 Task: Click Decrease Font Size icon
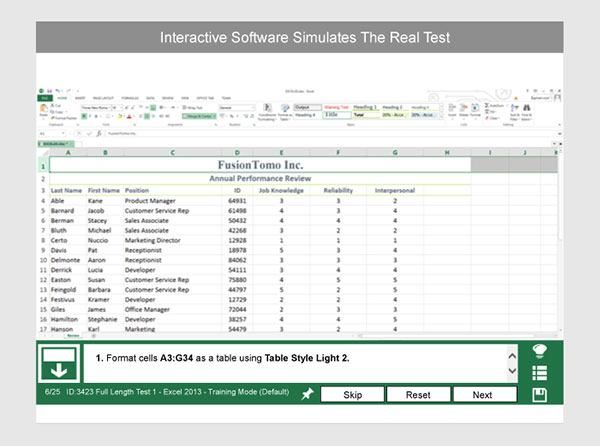click(x=133, y=107)
